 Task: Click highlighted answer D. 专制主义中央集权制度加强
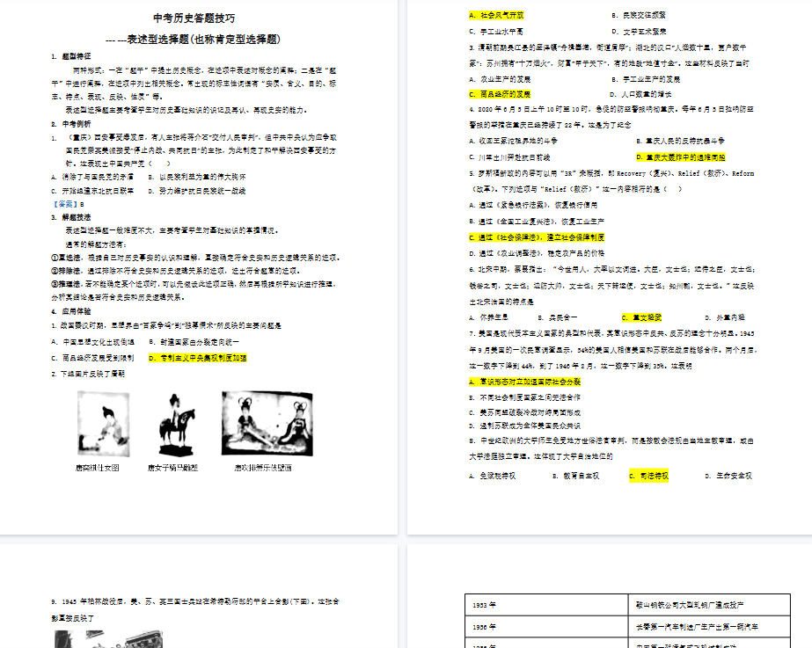coord(198,358)
